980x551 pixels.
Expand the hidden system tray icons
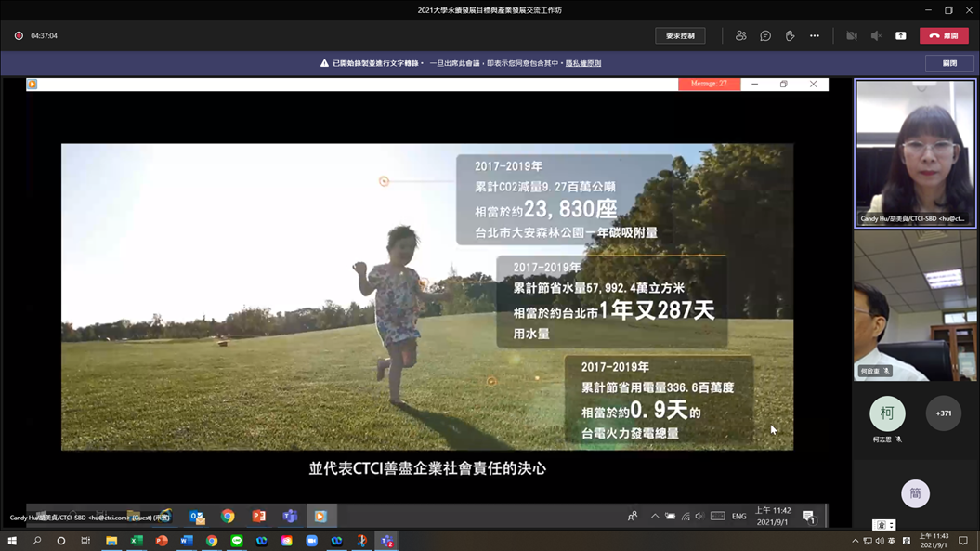pyautogui.click(x=855, y=541)
